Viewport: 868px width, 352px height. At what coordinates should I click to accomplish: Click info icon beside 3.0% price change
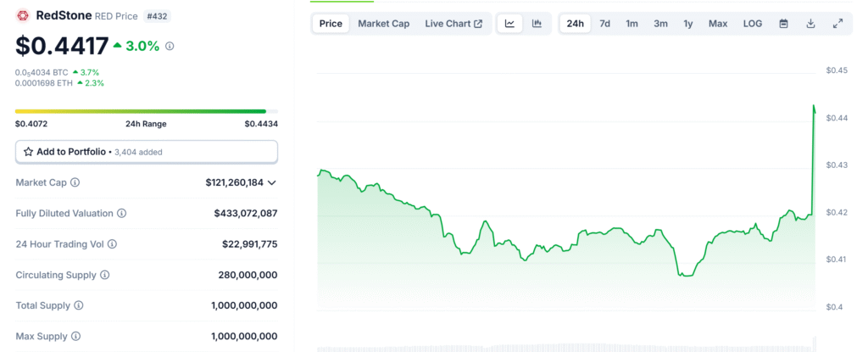170,47
